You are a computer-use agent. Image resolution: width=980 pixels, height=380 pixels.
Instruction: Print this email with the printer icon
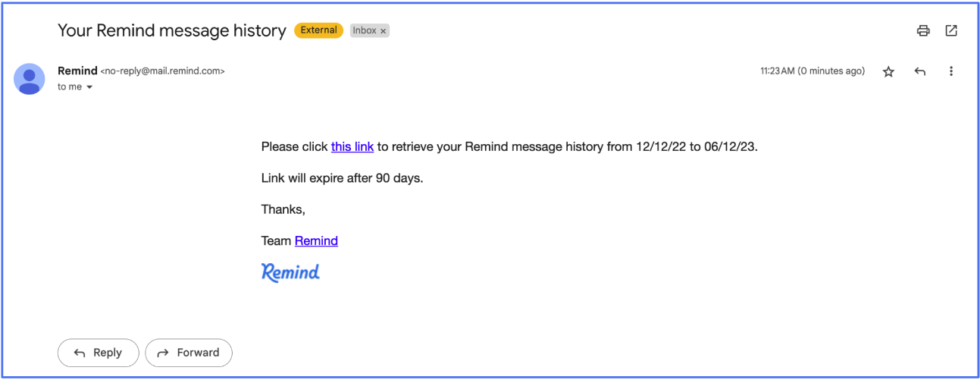pyautogui.click(x=922, y=31)
